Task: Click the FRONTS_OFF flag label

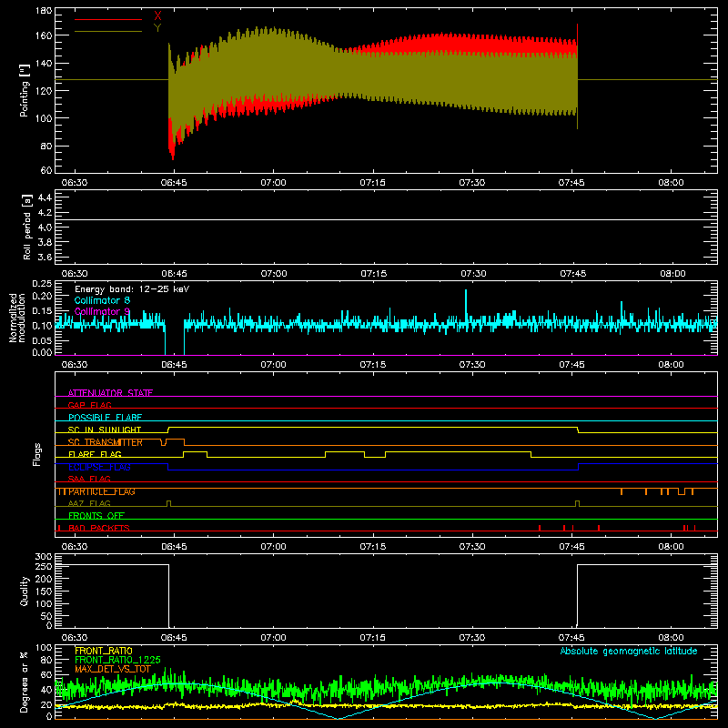Action: click(x=96, y=515)
